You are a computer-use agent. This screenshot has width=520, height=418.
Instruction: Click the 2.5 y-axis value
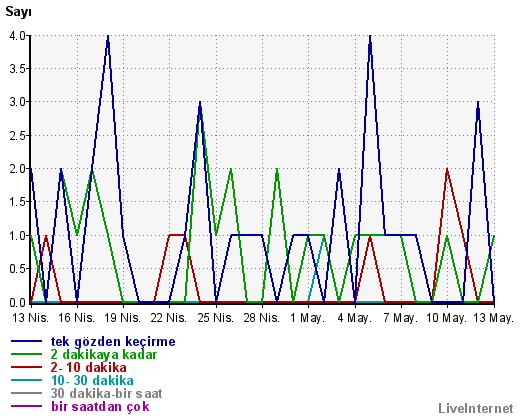tap(18, 136)
